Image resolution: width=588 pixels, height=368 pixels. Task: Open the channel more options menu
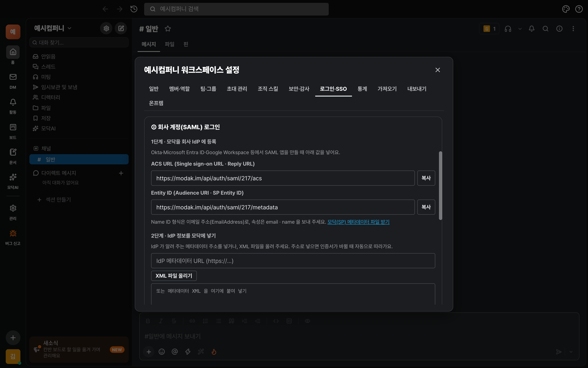tap(573, 29)
